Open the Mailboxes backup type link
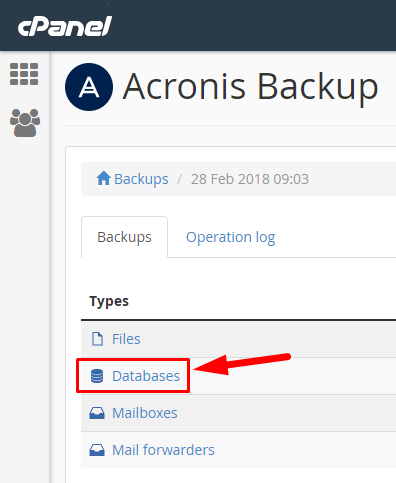This screenshot has height=483, width=396. (145, 413)
